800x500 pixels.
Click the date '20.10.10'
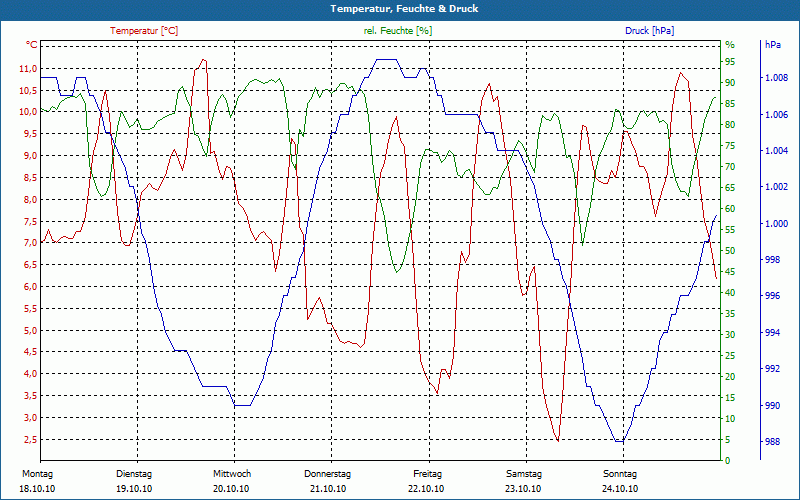pyautogui.click(x=231, y=489)
